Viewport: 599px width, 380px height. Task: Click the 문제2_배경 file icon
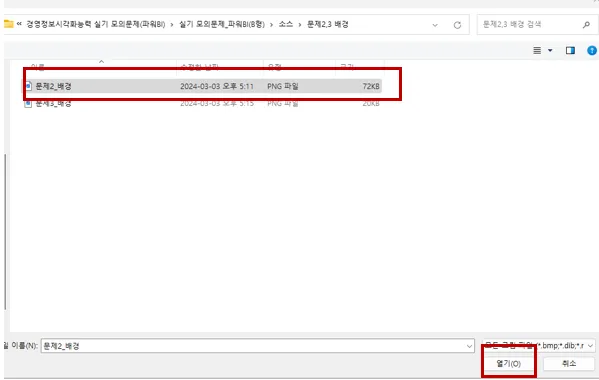click(x=28, y=86)
